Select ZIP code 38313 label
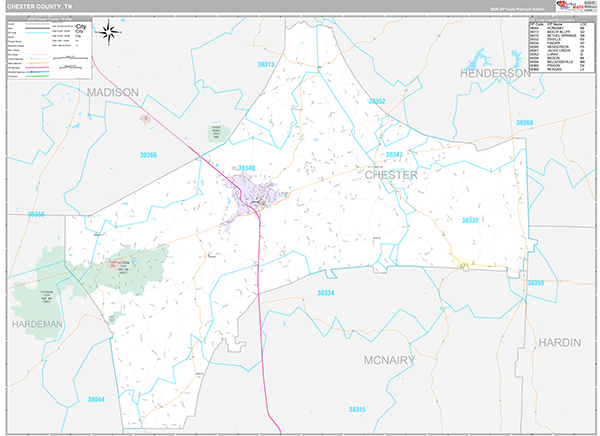Image resolution: width=600 pixels, height=436 pixels. 265,63
